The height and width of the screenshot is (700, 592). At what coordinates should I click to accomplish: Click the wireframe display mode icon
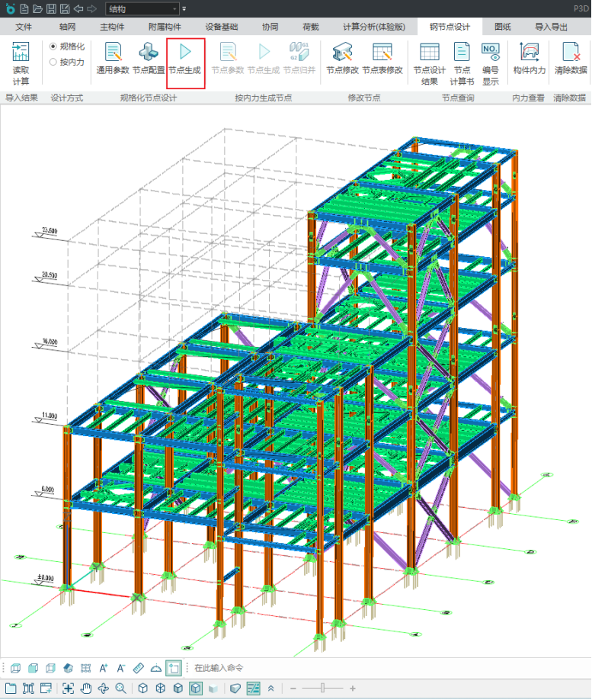click(15, 668)
